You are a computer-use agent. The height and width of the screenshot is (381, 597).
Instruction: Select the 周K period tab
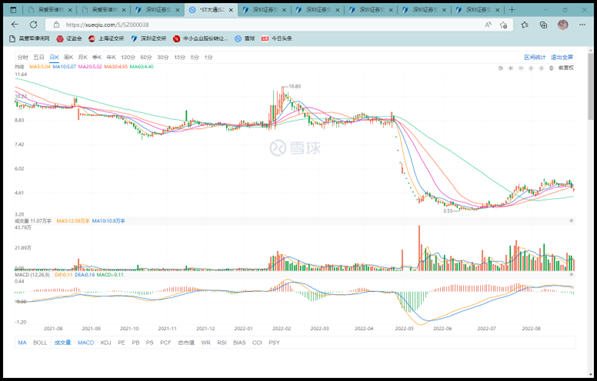[x=69, y=57]
